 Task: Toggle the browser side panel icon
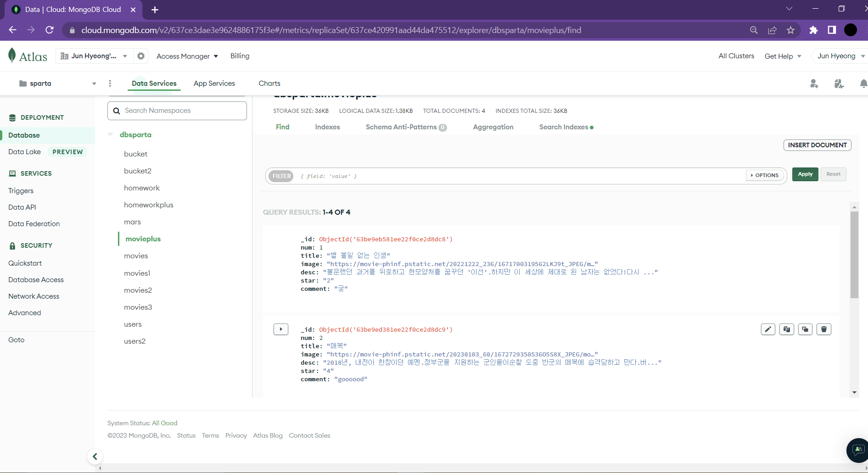pos(832,30)
